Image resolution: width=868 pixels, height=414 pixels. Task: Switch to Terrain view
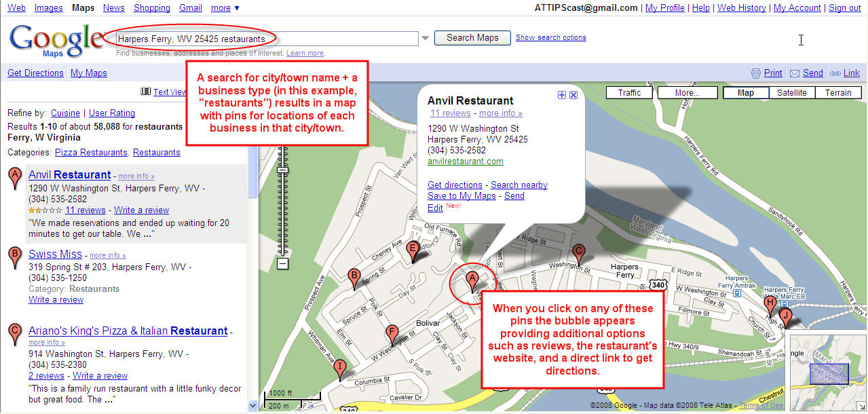(x=838, y=93)
